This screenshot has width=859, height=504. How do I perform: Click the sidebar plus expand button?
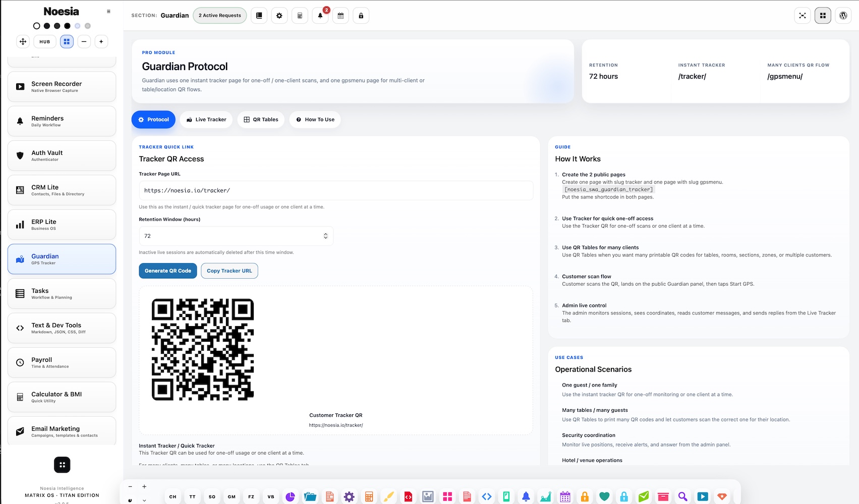[101, 41]
